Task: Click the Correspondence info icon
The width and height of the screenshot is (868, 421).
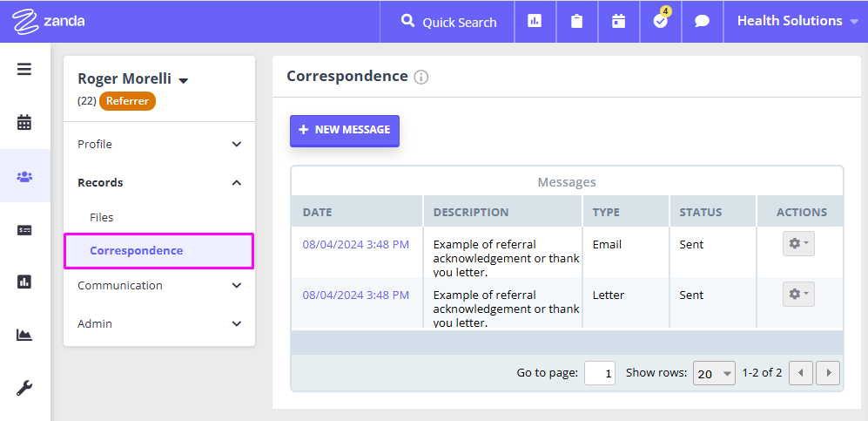Action: point(421,78)
